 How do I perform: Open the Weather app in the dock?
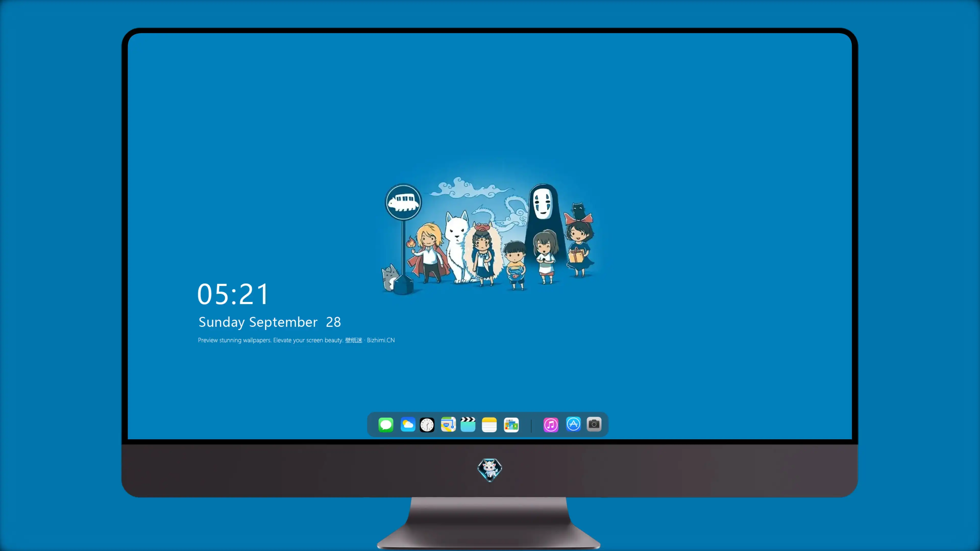(408, 424)
